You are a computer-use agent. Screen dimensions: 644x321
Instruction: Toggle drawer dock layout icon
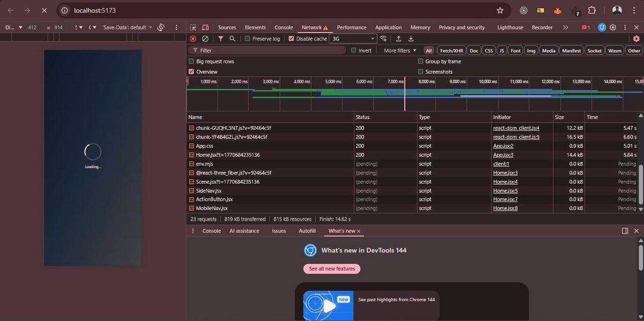(625, 231)
